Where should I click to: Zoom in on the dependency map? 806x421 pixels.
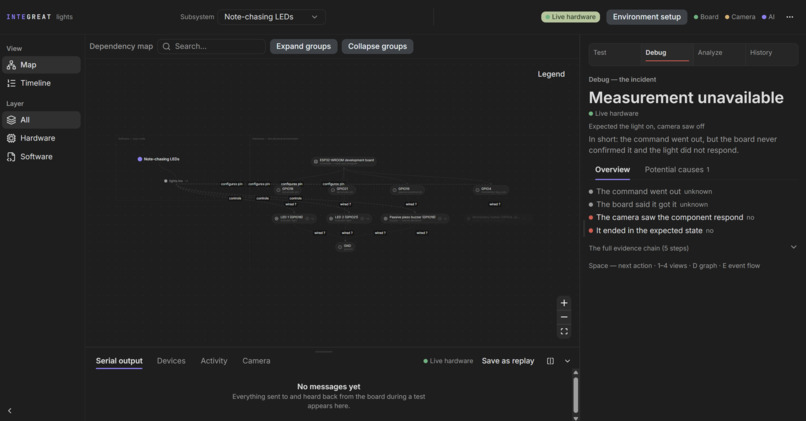pyautogui.click(x=564, y=303)
